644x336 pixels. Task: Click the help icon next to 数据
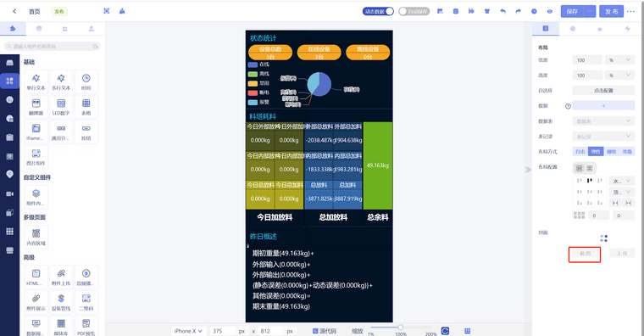(x=568, y=106)
